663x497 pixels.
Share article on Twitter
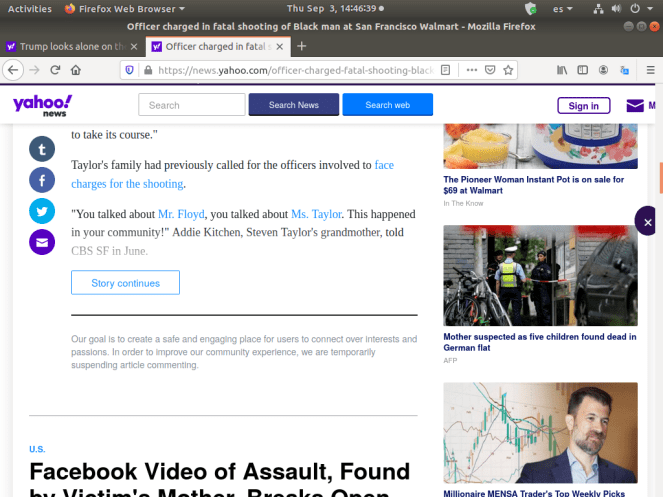click(x=41, y=211)
